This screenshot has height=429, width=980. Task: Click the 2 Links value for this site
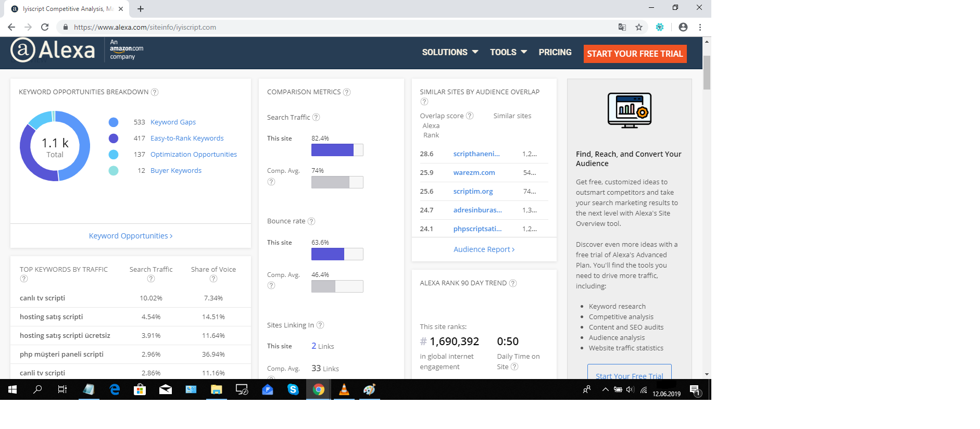coord(323,346)
